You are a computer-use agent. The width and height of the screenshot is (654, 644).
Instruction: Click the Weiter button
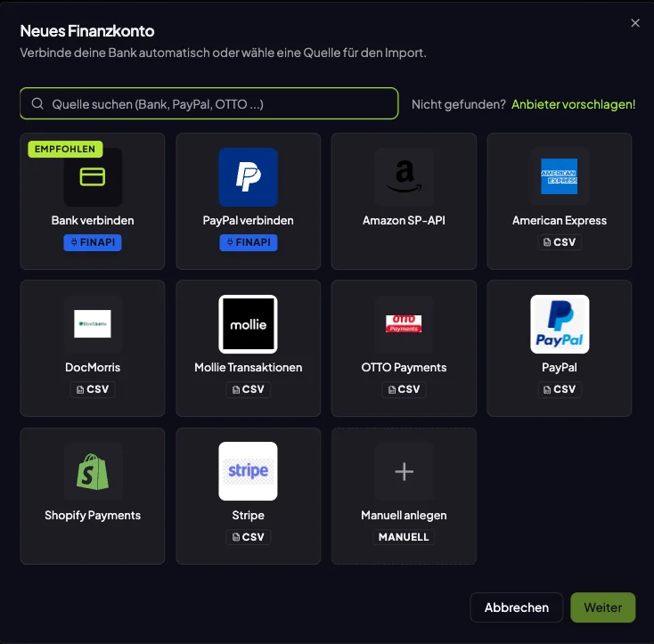602,607
